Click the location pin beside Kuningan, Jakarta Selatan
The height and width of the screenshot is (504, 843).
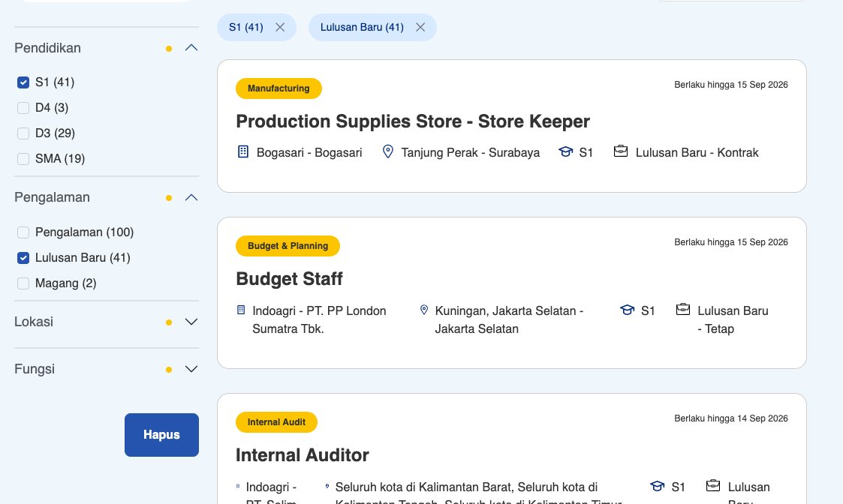click(423, 310)
